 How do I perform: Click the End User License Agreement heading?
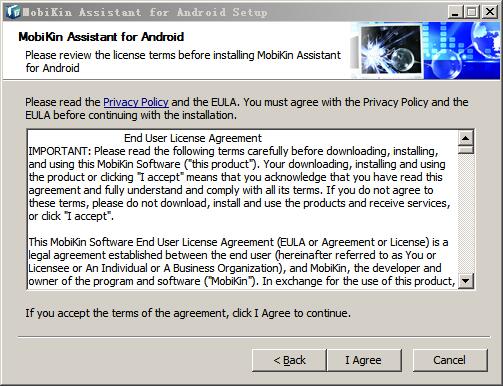click(193, 138)
